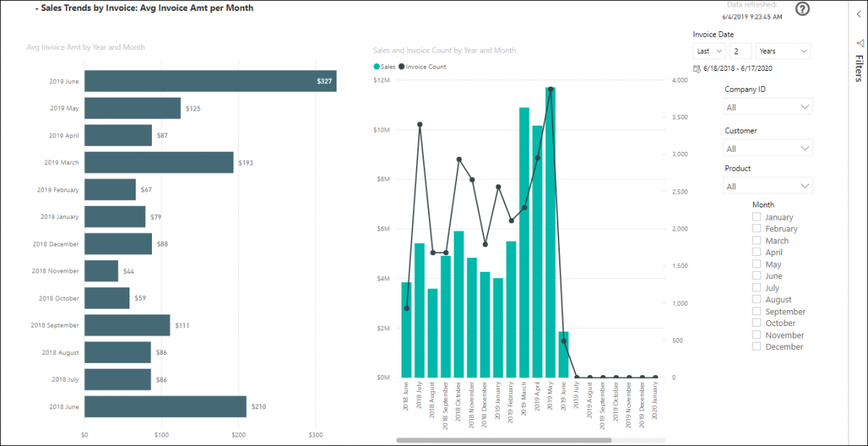Collapse the Filters pane using the chevron
This screenshot has height=446, width=868.
(859, 14)
